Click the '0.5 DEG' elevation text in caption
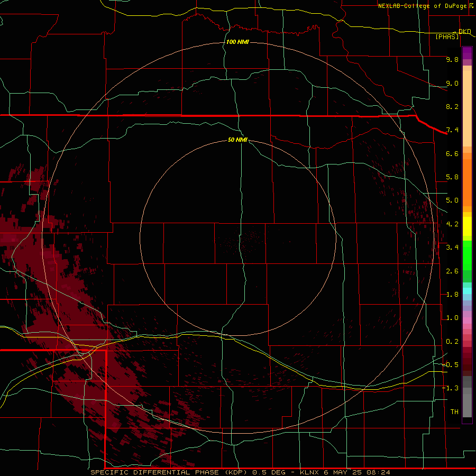Screen dimensions: 476x476 tap(269, 472)
